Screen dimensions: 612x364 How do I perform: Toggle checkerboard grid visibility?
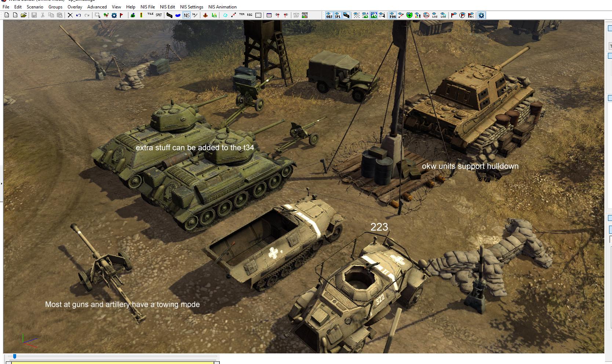tap(357, 15)
